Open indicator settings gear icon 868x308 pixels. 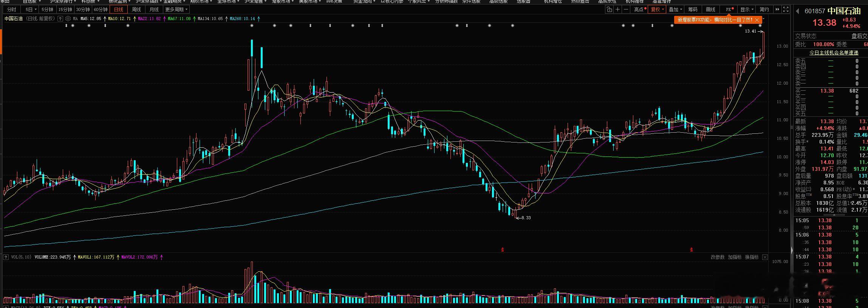[68, 19]
